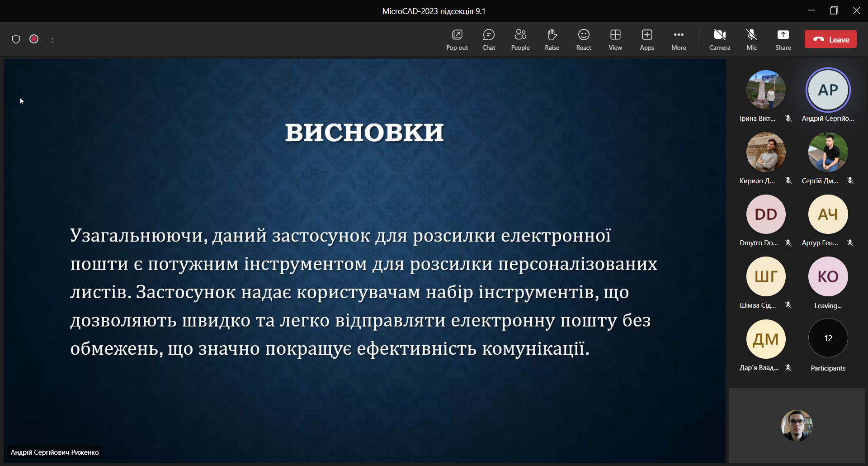Open the View layout options
The image size is (868, 466).
615,39
